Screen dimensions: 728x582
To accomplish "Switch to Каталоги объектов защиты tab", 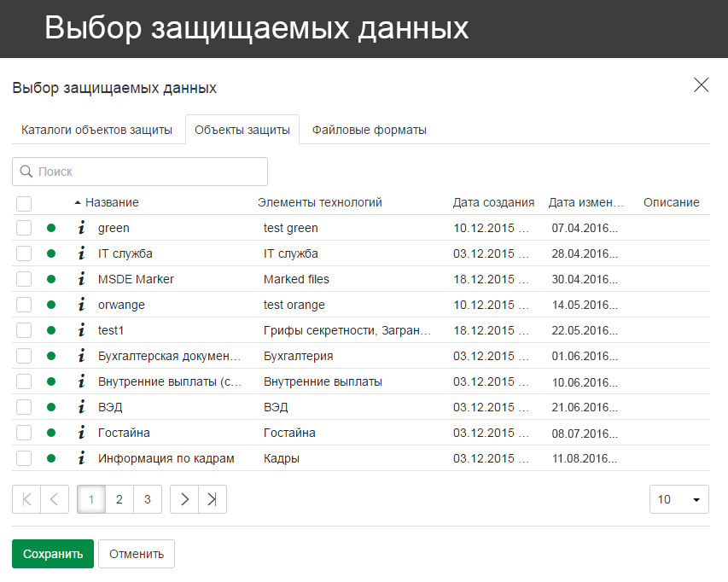I will (x=96, y=130).
